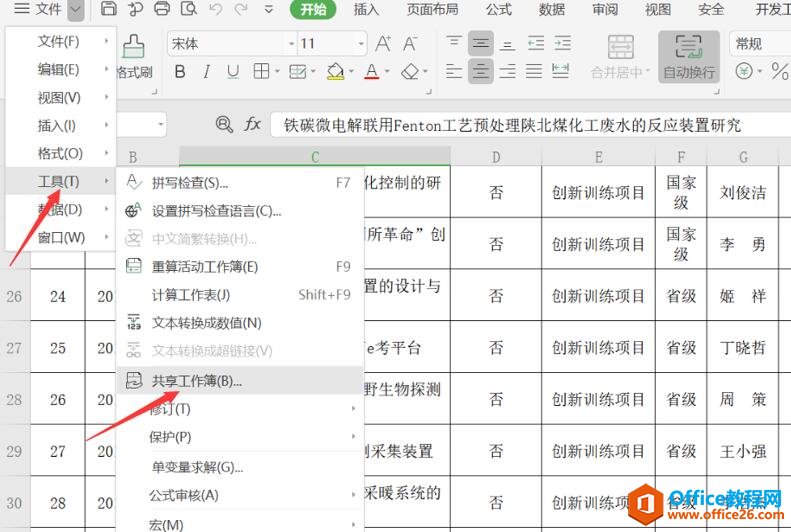Screen dimensions: 791x532
Task: Select 共享工作簿(B)... from the Tools submenu
Action: (197, 381)
